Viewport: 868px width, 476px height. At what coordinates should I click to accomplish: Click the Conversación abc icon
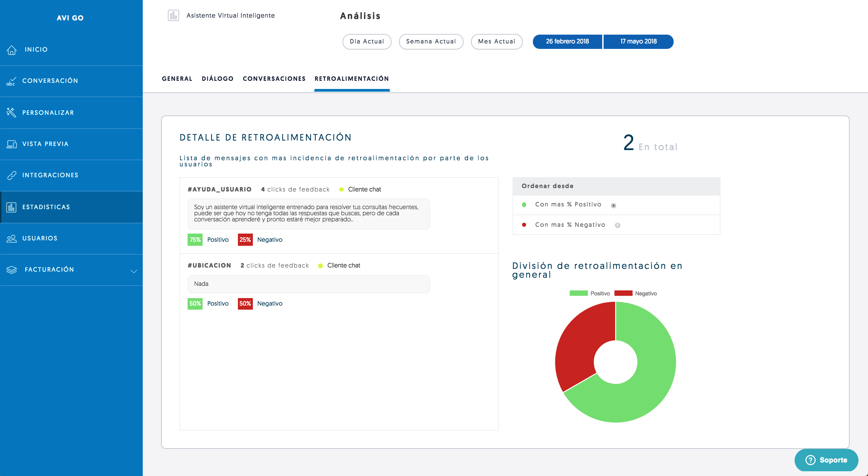(x=11, y=81)
